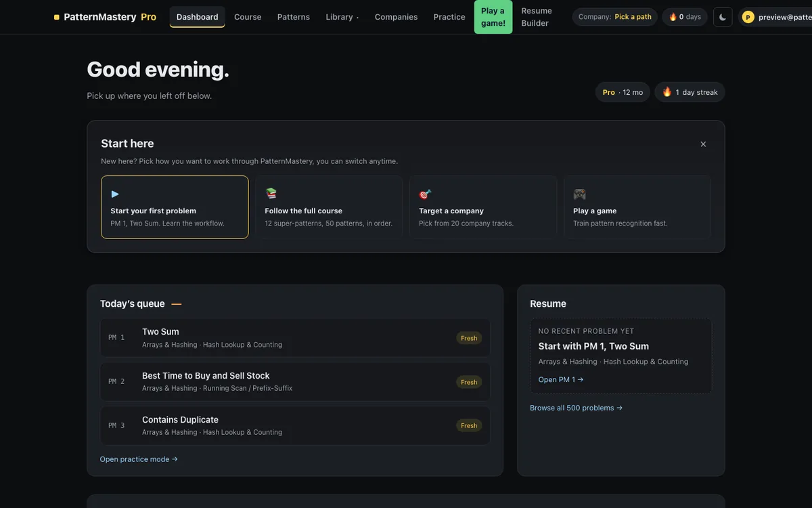Select the Follow the full course card

[x=329, y=207]
